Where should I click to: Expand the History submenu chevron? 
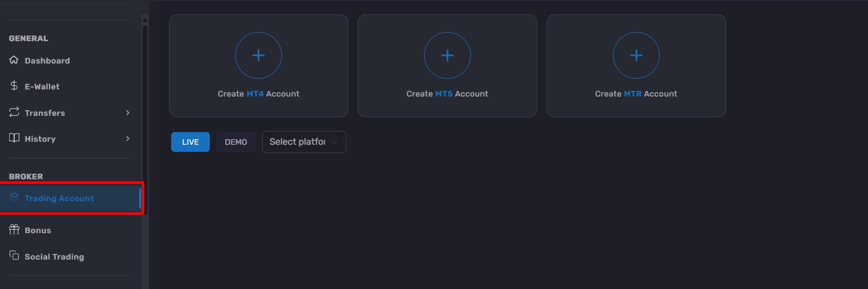click(128, 139)
